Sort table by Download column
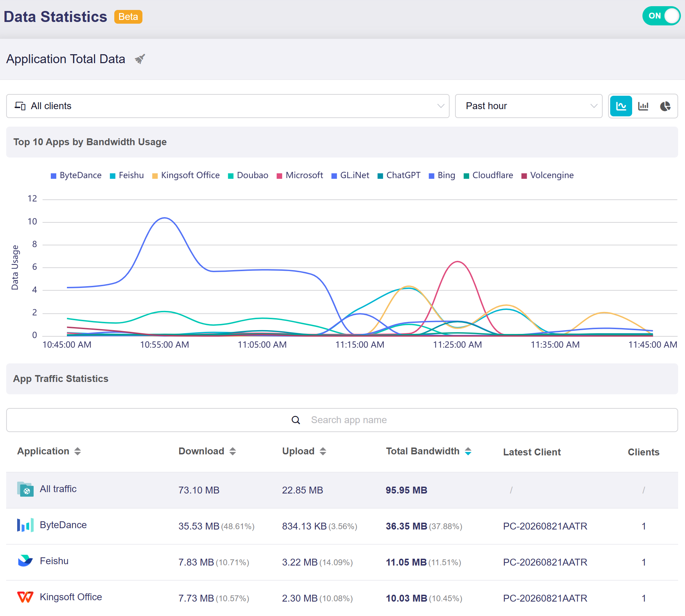Image resolution: width=685 pixels, height=616 pixels. 233,451
